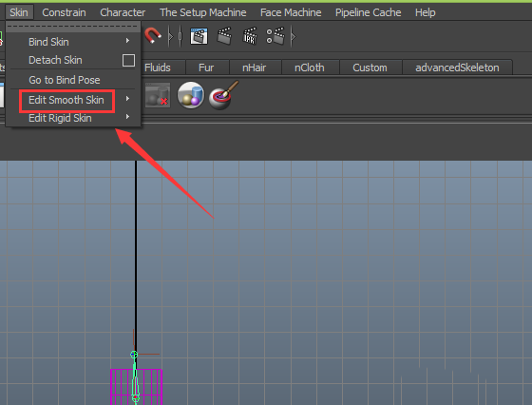
Task: Open the Character menu
Action: (123, 12)
